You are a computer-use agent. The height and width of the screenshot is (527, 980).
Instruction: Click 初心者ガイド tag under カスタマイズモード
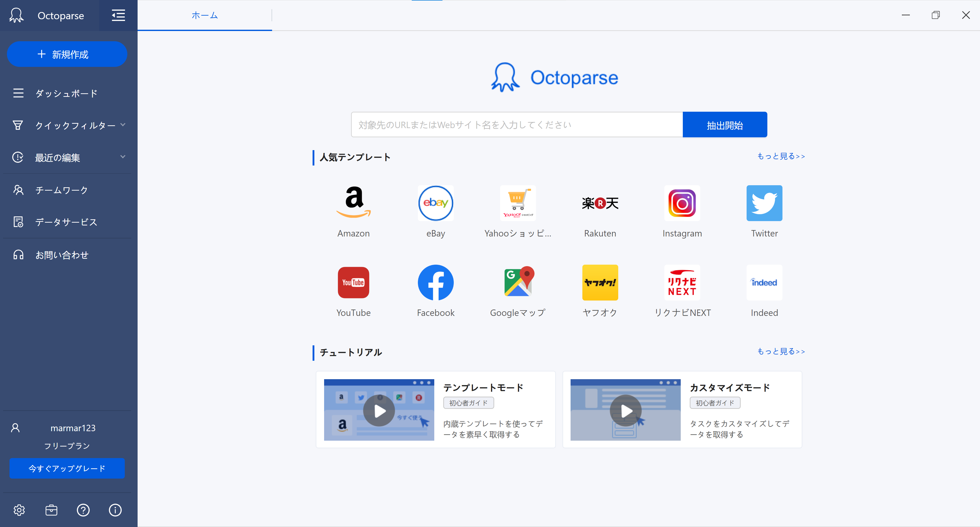tap(715, 402)
